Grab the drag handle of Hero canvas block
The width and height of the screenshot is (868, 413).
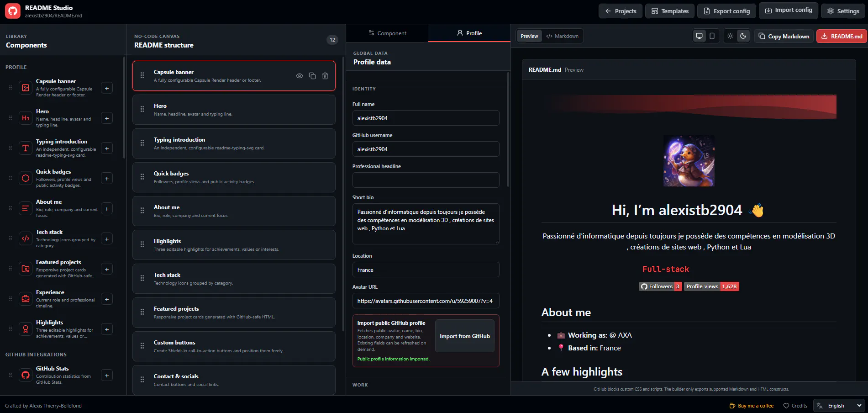tap(142, 109)
